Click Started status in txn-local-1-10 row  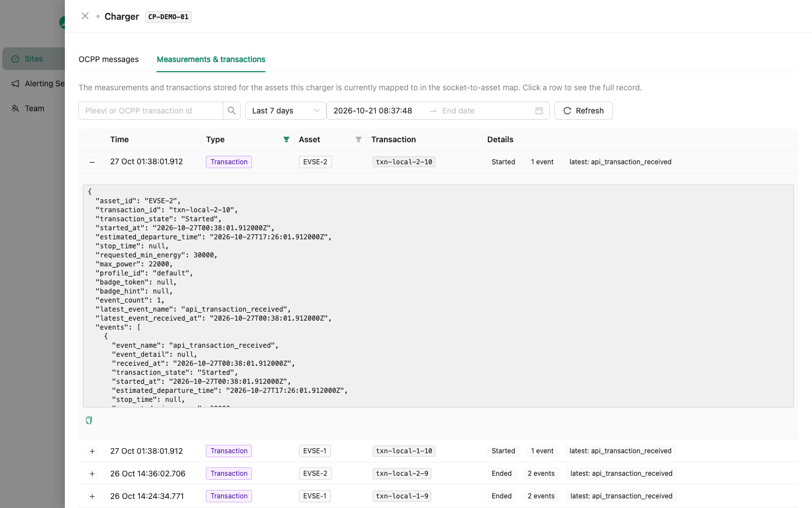pyautogui.click(x=504, y=451)
